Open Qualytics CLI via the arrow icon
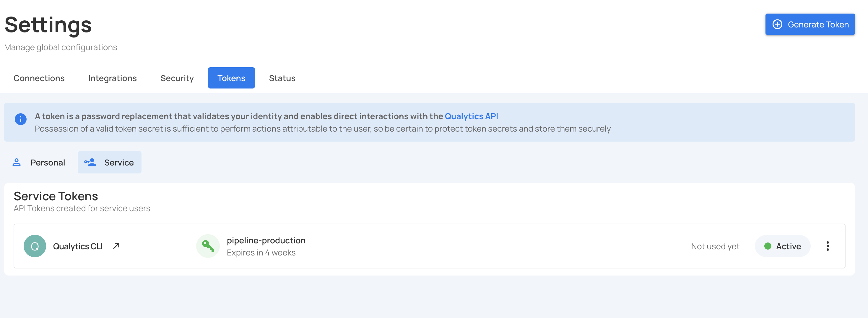 [x=116, y=246]
